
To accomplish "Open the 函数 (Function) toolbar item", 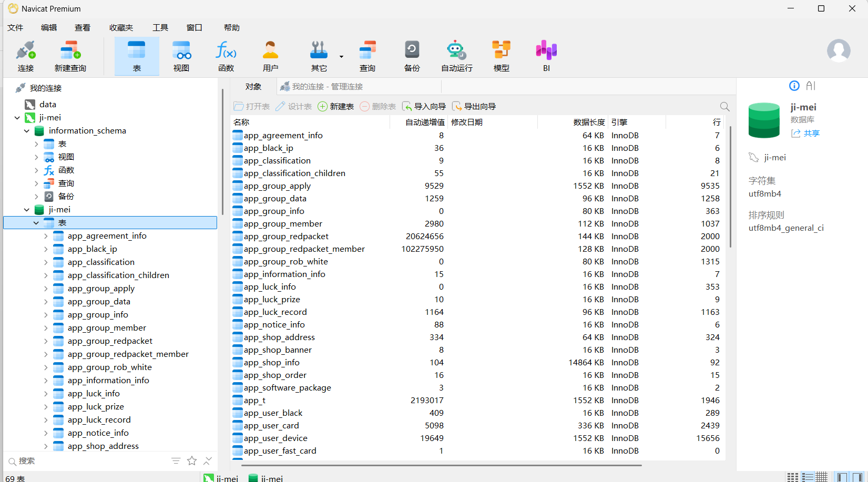I will coord(226,56).
